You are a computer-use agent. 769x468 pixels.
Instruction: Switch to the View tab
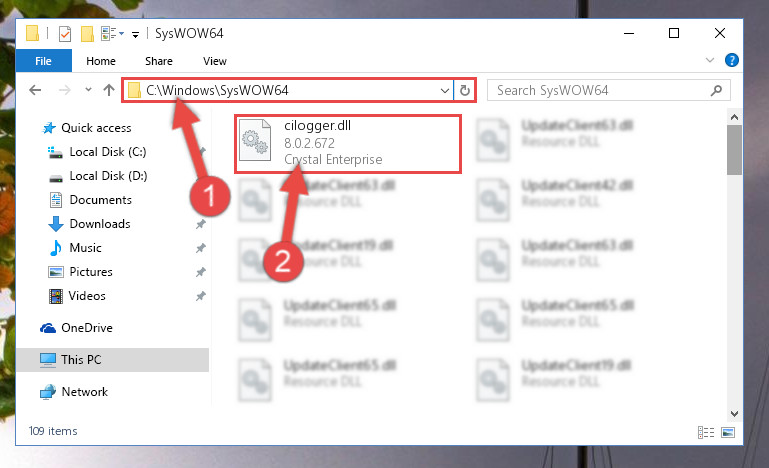coord(215,61)
